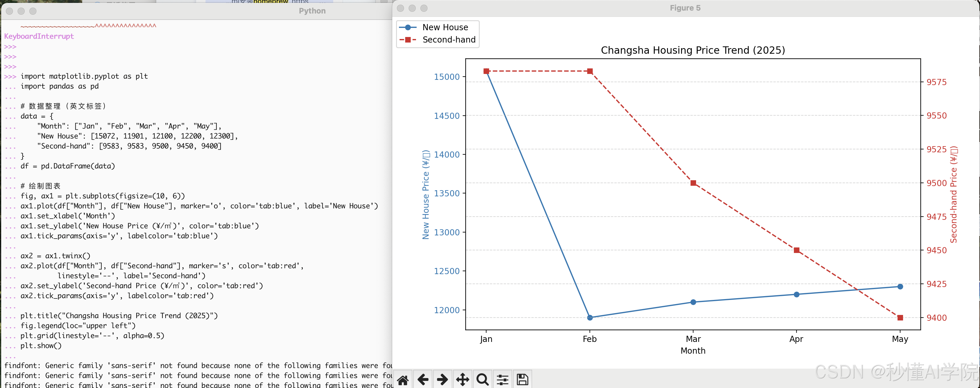Click the chart title Changsha Housing Price Trend
The height and width of the screenshot is (388, 980).
pos(693,50)
